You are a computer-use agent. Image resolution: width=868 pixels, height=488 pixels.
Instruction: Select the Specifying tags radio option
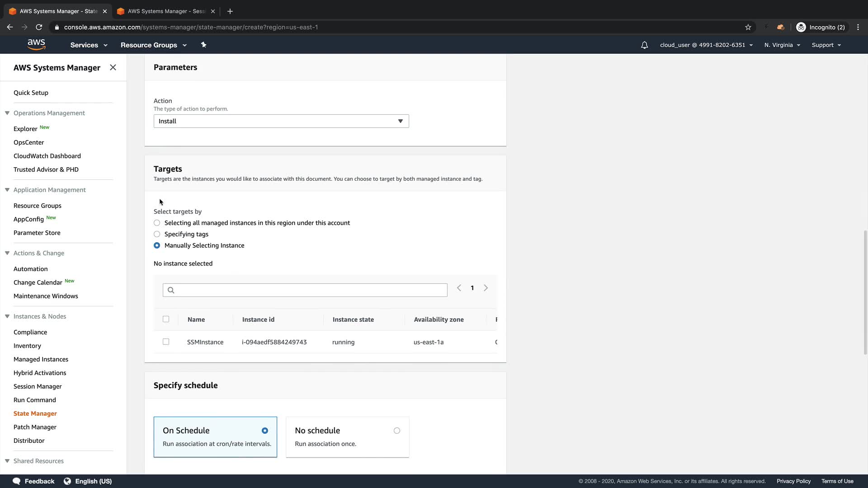tap(157, 234)
